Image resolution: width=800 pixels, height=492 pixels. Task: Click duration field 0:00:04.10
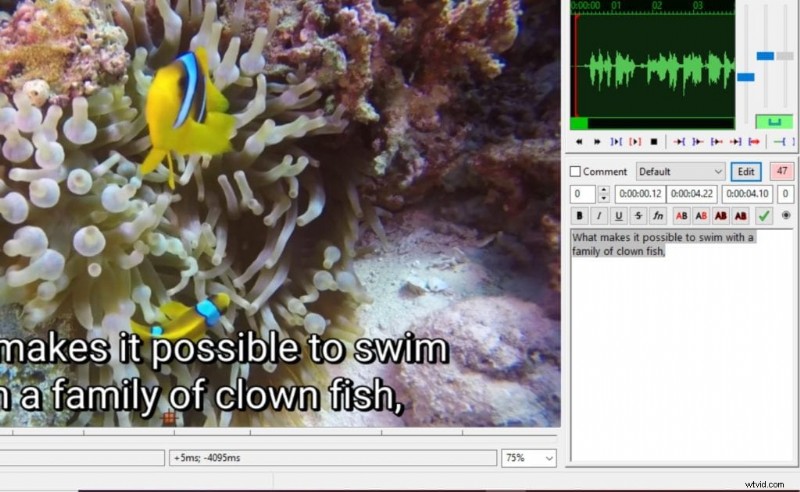[x=747, y=194]
